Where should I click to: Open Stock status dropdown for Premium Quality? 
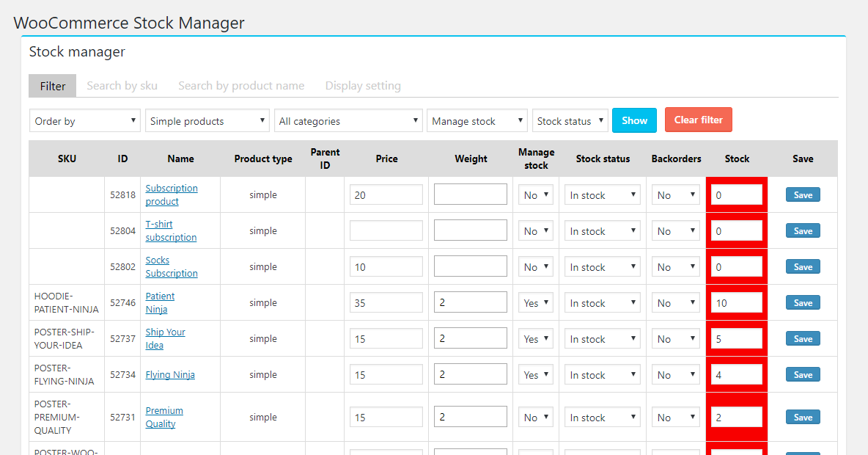click(603, 418)
